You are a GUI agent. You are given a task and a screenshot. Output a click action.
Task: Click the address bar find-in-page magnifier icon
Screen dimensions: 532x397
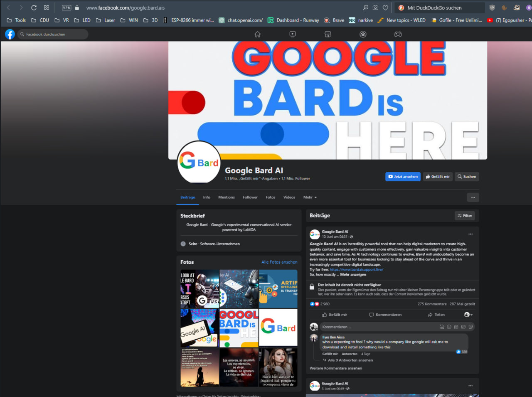365,7
